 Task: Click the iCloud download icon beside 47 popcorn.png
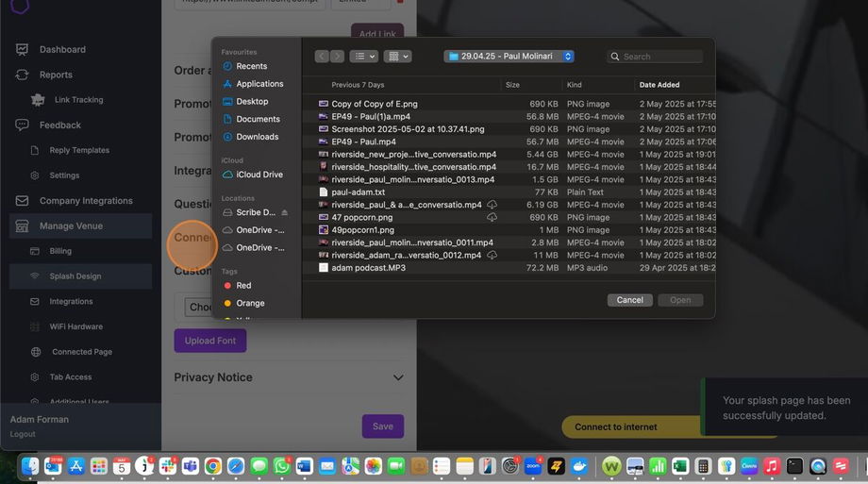492,217
